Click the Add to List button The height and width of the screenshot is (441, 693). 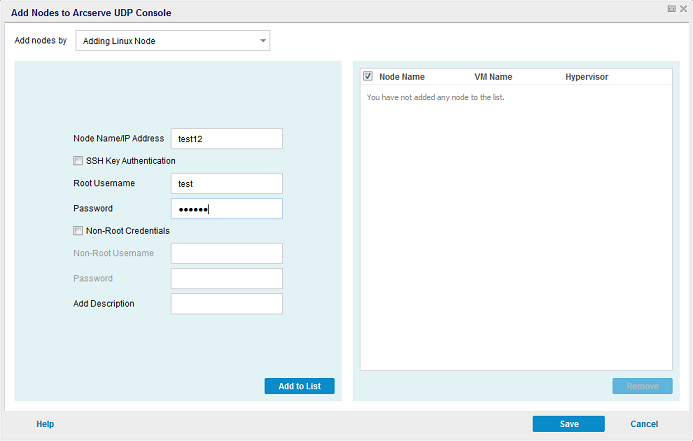[x=300, y=386]
